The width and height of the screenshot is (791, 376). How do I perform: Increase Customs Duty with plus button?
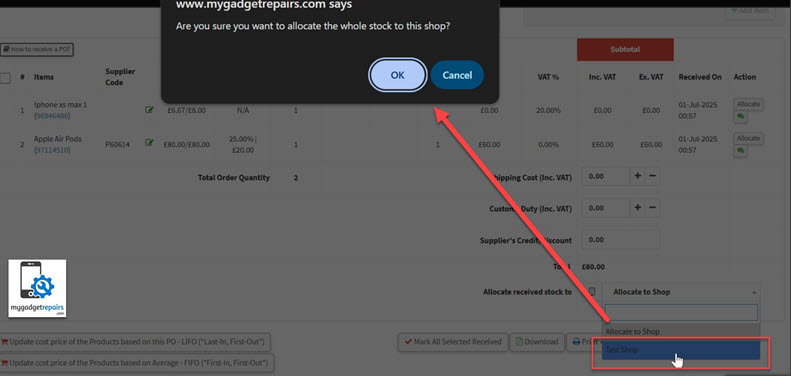click(638, 207)
